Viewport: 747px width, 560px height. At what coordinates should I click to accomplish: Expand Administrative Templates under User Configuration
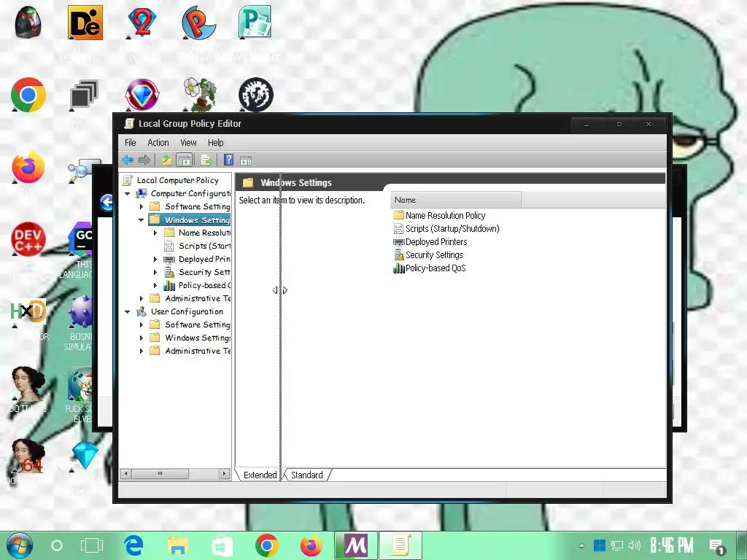pyautogui.click(x=142, y=351)
